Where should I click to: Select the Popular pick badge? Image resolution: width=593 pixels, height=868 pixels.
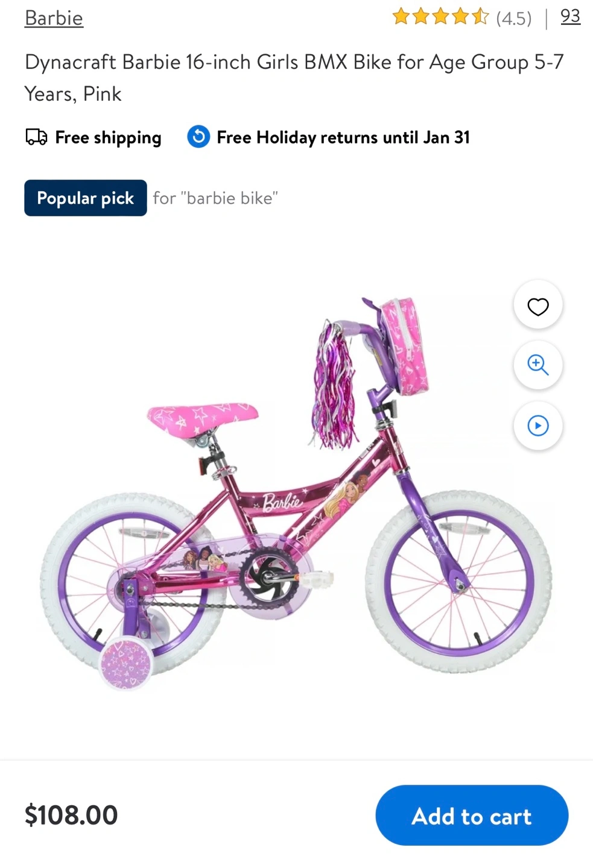86,198
